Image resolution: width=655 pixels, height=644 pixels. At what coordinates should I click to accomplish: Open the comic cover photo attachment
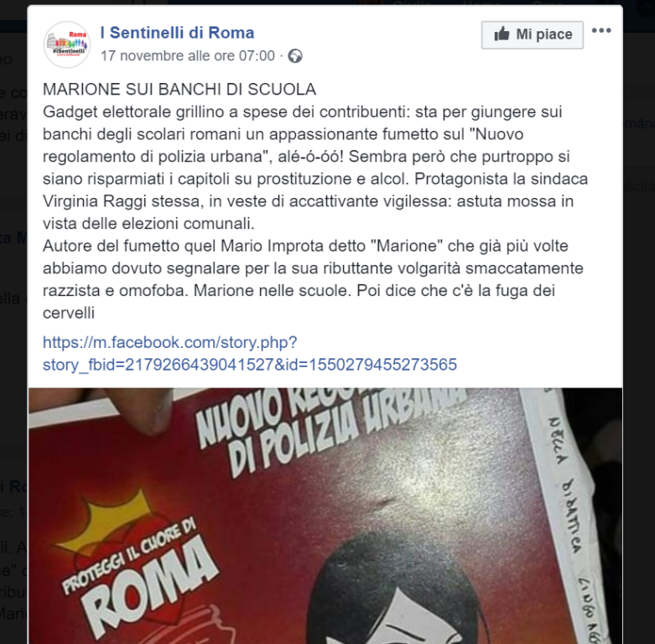click(325, 516)
